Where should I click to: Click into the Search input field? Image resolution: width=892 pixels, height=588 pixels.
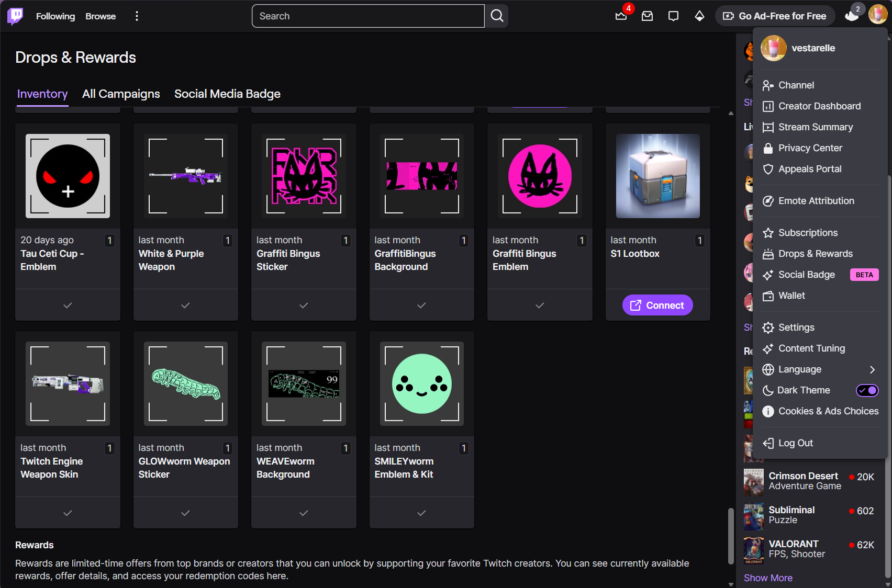coord(368,16)
